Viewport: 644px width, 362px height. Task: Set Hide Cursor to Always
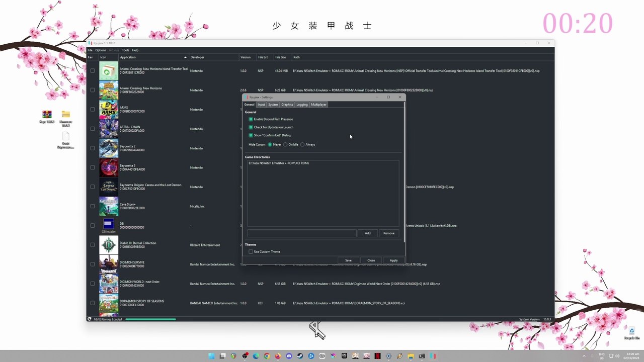click(302, 144)
